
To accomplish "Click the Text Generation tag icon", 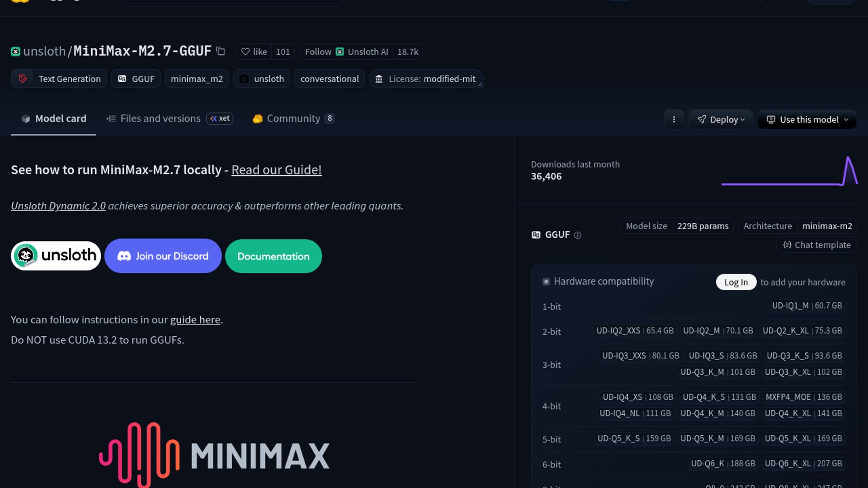I will pos(23,79).
